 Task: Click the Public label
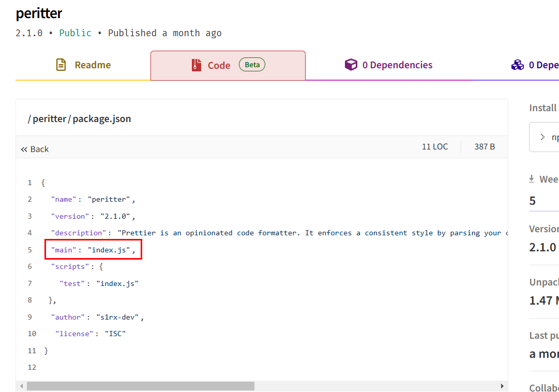[x=75, y=33]
